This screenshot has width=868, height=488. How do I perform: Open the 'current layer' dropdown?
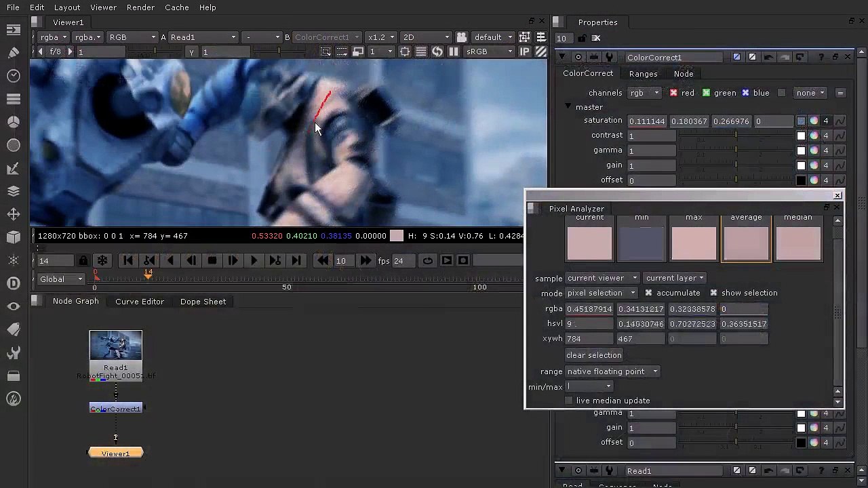[675, 278]
